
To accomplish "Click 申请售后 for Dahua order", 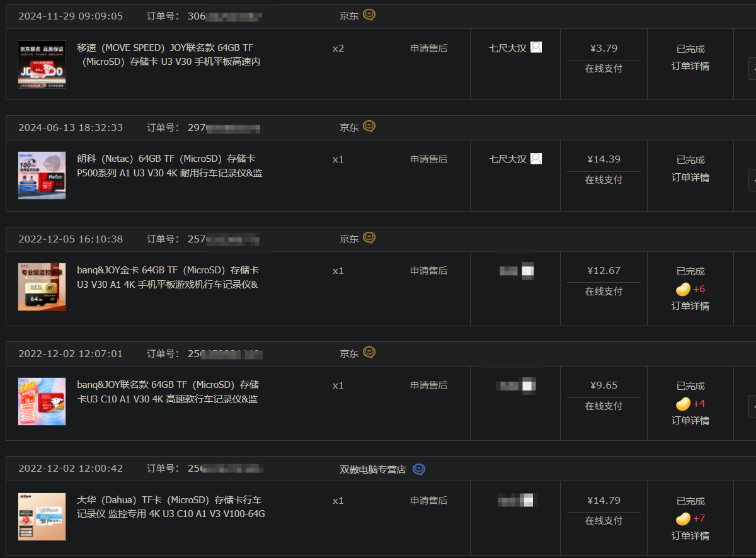I will coord(429,501).
